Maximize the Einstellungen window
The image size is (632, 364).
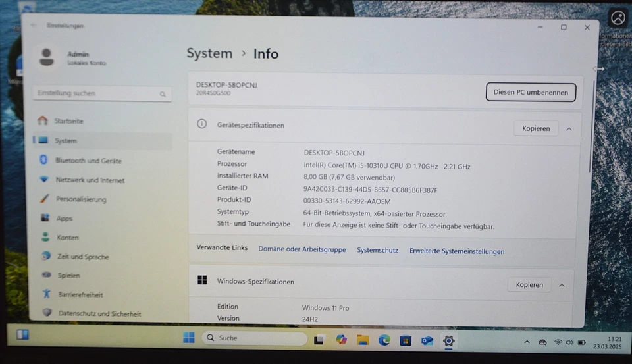coord(564,27)
